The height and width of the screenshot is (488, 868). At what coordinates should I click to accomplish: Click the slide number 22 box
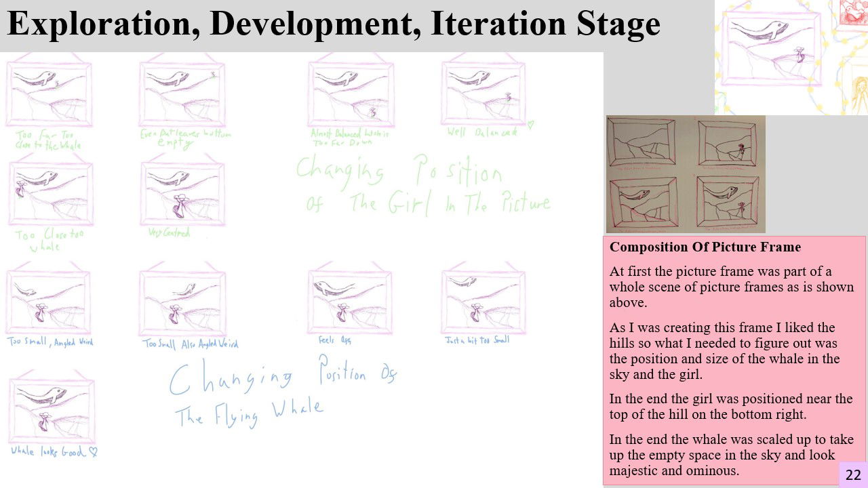coord(853,474)
